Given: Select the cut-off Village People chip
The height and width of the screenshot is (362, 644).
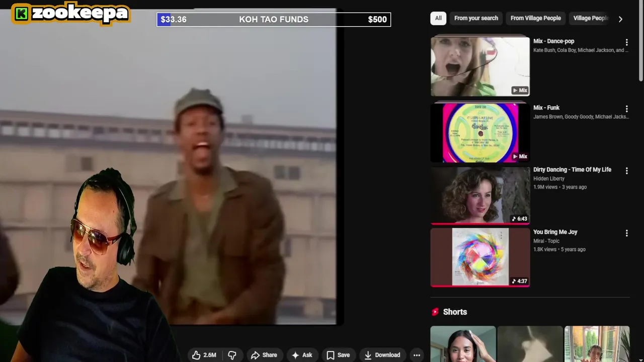Looking at the screenshot, I should click(x=590, y=18).
